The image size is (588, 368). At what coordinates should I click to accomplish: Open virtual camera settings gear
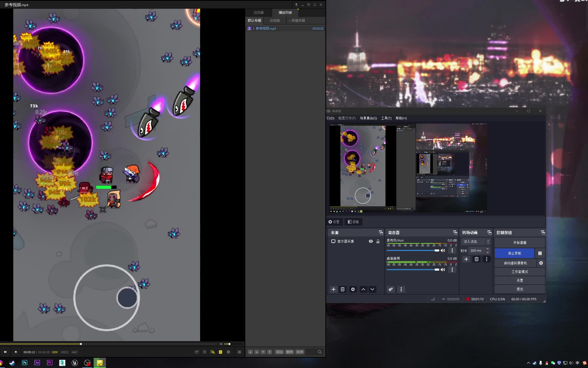pos(541,263)
